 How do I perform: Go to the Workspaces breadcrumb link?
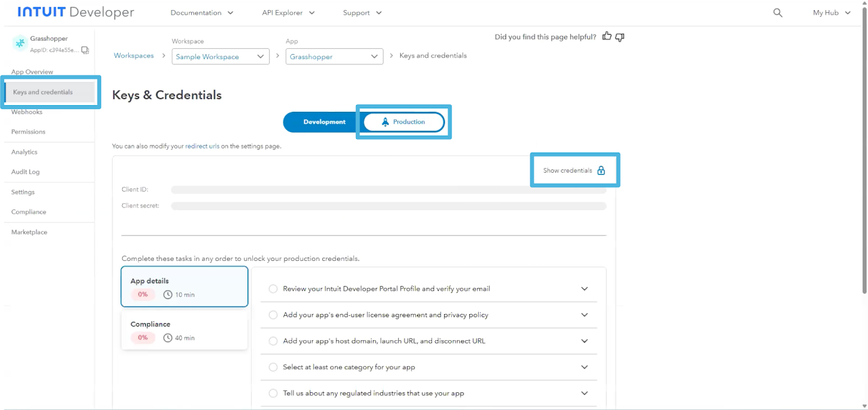(x=134, y=56)
